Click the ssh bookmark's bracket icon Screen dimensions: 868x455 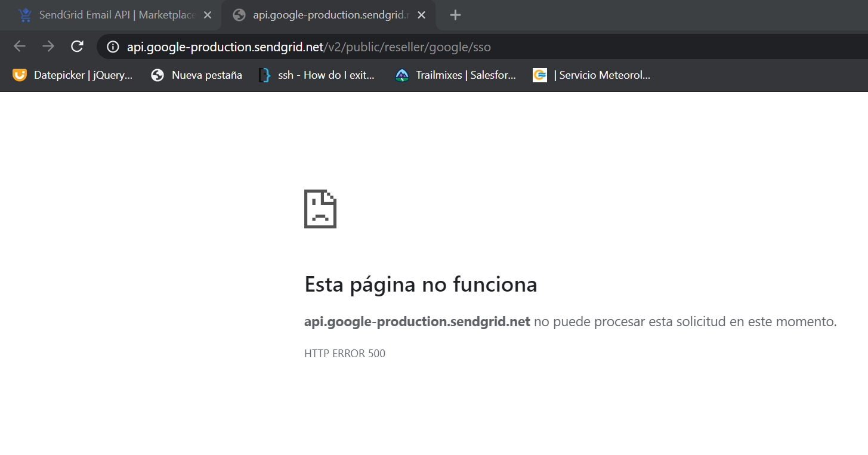(x=264, y=75)
